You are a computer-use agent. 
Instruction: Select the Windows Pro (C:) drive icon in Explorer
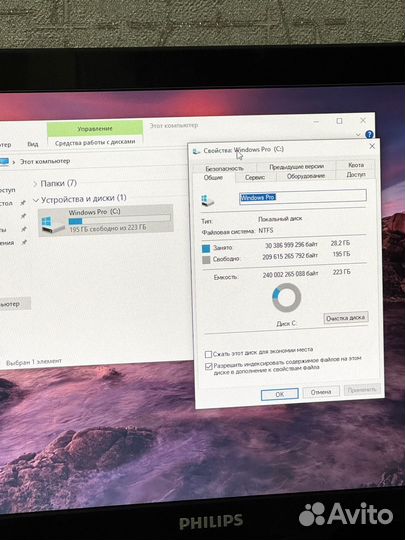(52, 224)
